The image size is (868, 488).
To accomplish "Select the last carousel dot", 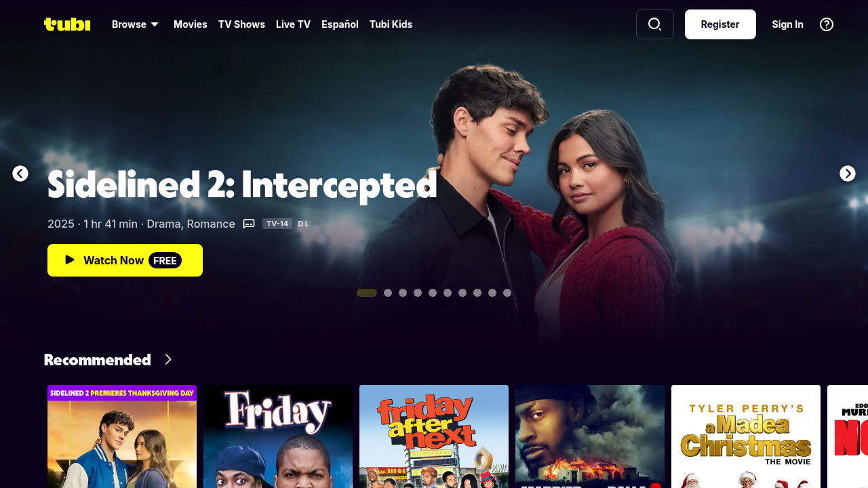I will coord(507,293).
